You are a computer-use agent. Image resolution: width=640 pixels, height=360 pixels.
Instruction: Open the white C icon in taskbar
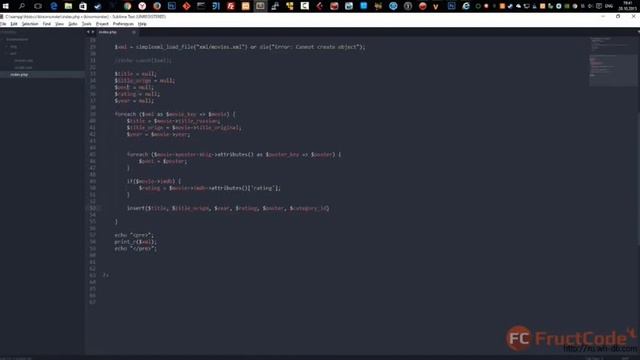304,6
